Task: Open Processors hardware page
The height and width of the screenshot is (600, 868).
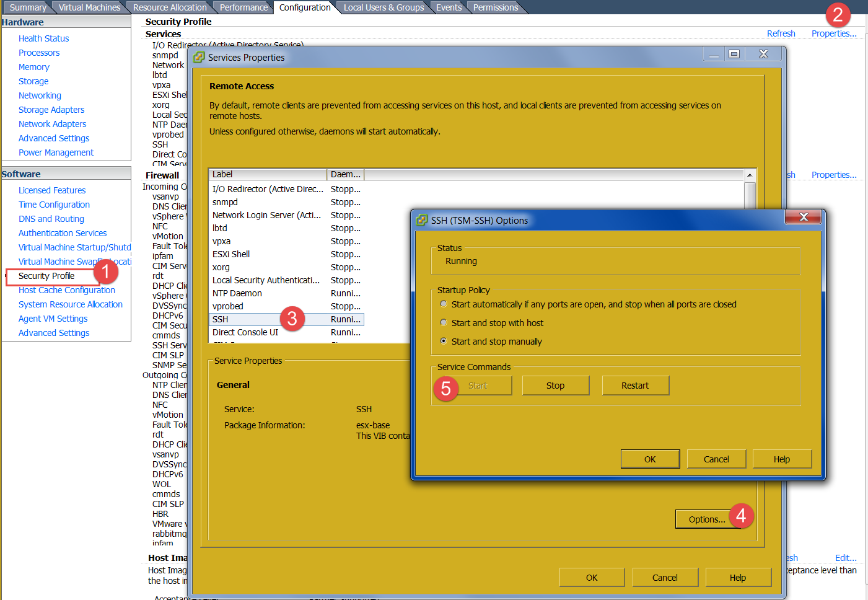Action: (39, 53)
